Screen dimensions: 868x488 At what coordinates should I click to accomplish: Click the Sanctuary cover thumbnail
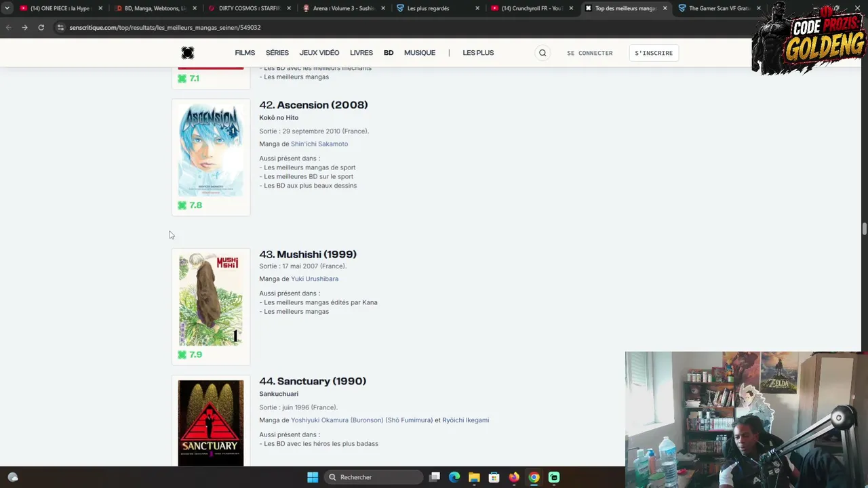[x=211, y=423]
